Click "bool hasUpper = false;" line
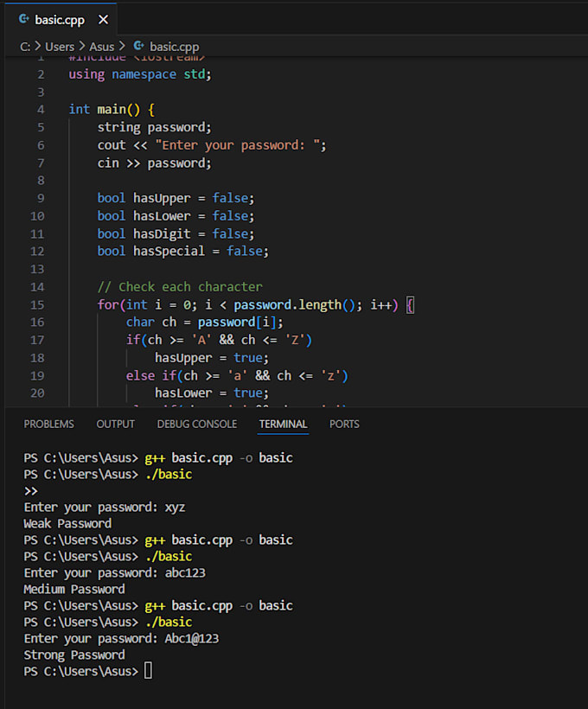 [176, 198]
